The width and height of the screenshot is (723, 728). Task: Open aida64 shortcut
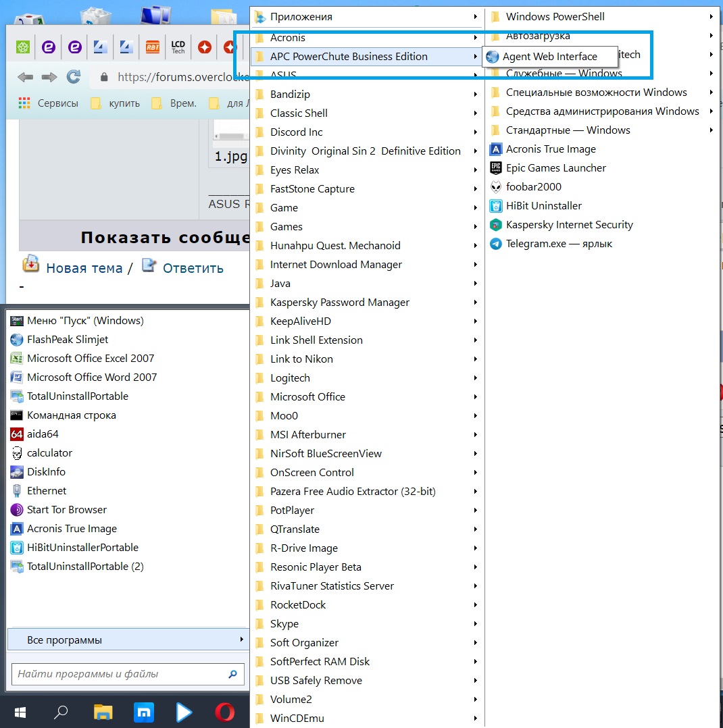[x=34, y=434]
